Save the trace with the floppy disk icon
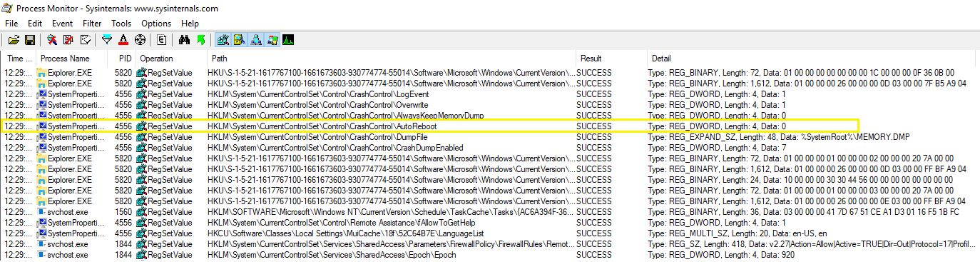This screenshot has width=980, height=262. 30,39
